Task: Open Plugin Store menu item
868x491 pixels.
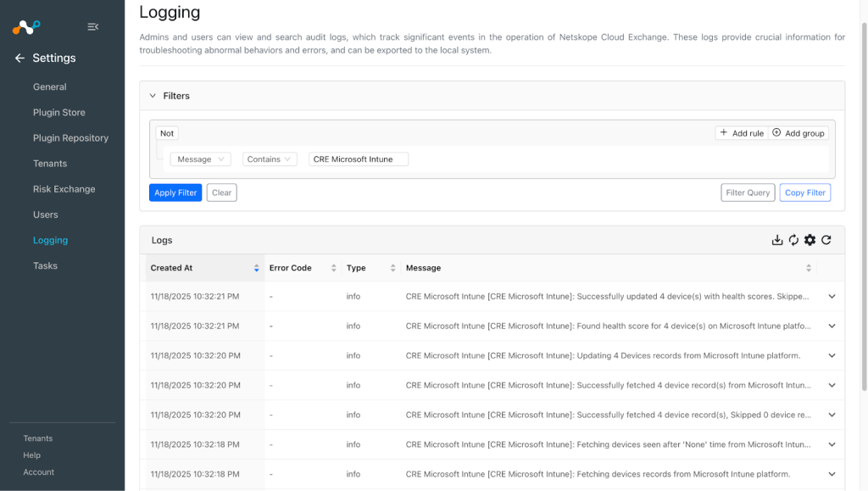Action: [x=58, y=113]
